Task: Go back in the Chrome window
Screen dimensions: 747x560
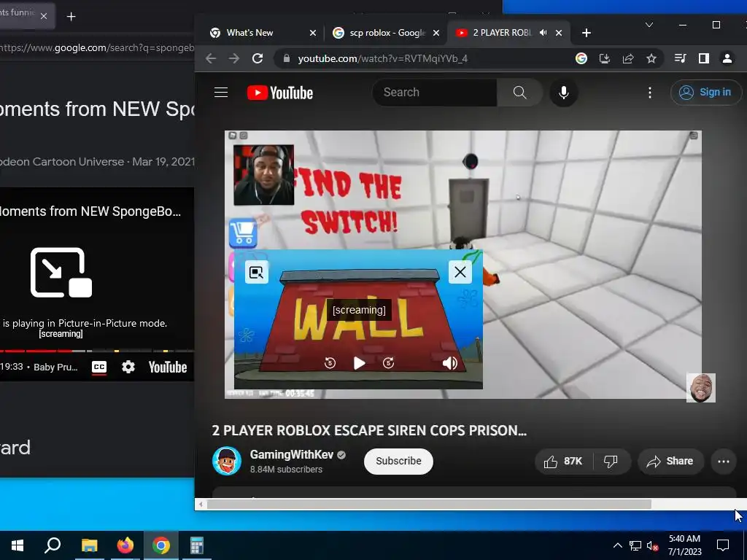Action: (211, 58)
